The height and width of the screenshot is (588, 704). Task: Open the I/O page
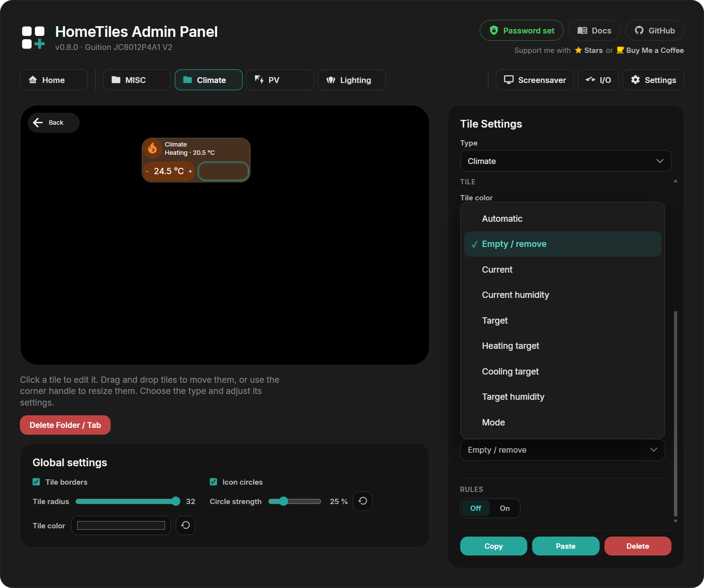[x=598, y=80]
